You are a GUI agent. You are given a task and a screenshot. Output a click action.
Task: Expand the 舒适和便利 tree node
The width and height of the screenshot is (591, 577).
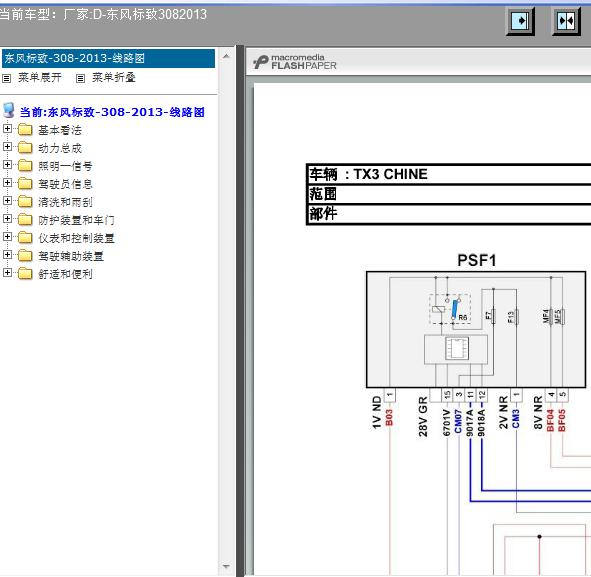7,273
